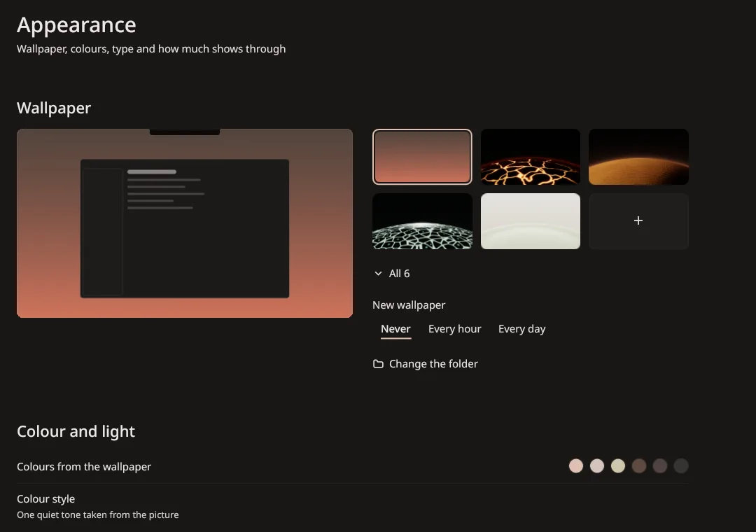
Task: Choose the glowing lava cracks wallpaper
Action: [531, 157]
